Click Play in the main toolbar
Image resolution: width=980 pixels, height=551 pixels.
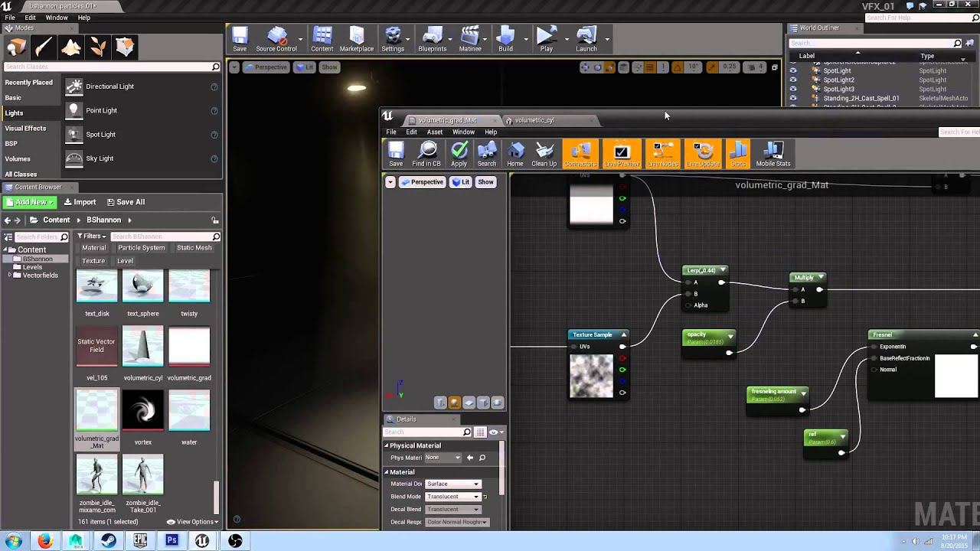pyautogui.click(x=546, y=40)
